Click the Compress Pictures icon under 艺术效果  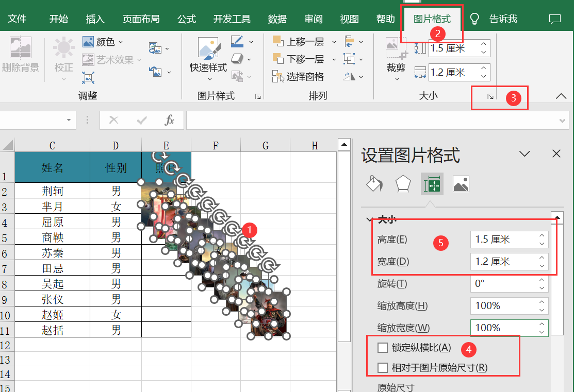click(x=88, y=77)
